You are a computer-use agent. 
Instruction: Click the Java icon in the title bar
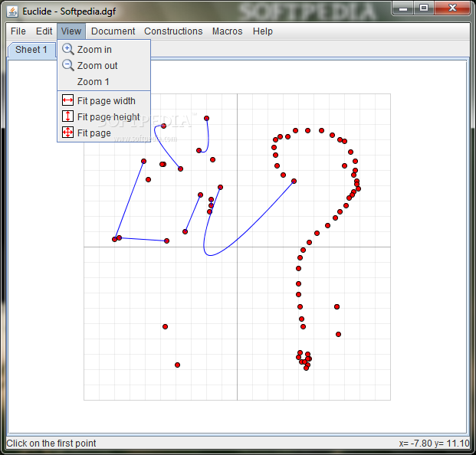12,11
